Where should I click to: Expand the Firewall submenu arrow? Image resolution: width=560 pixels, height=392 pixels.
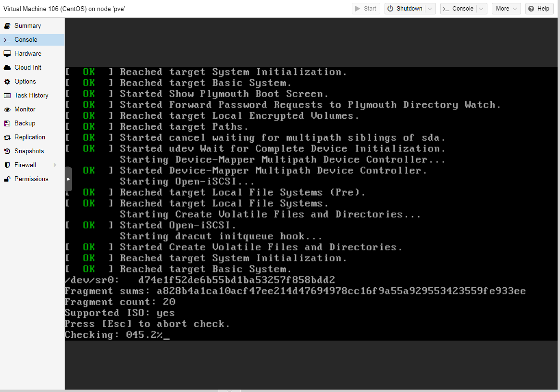tap(55, 165)
